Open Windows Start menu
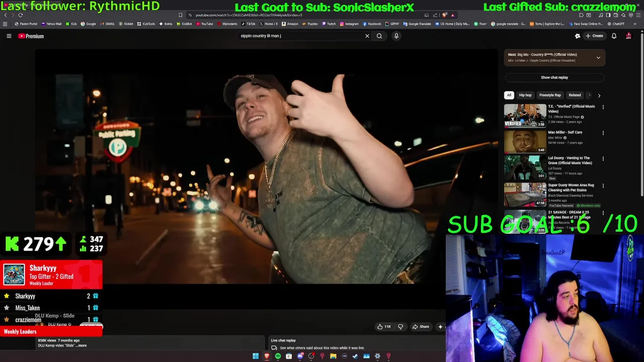Screen dimensions: 644x362 [256, 356]
